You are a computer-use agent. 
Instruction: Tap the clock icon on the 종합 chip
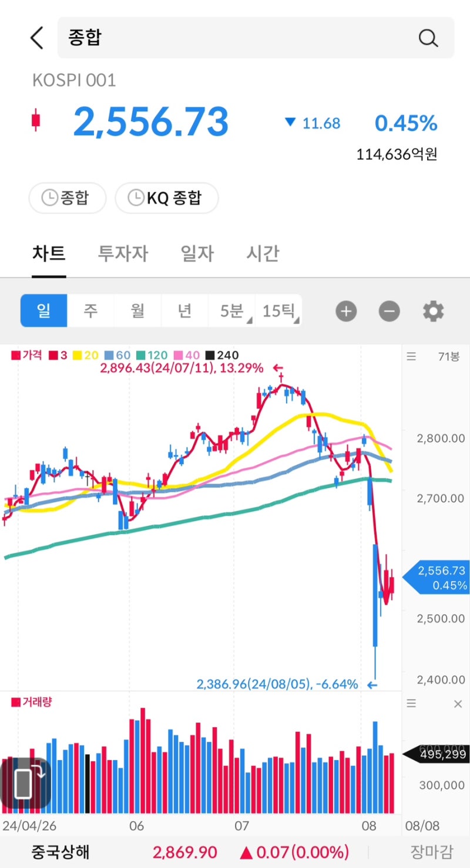click(x=49, y=198)
